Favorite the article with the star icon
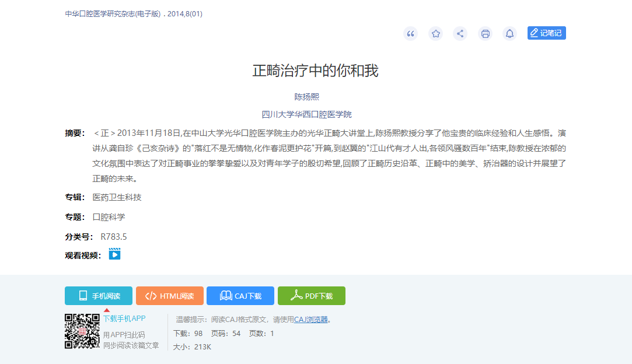The image size is (632, 364). click(x=435, y=34)
